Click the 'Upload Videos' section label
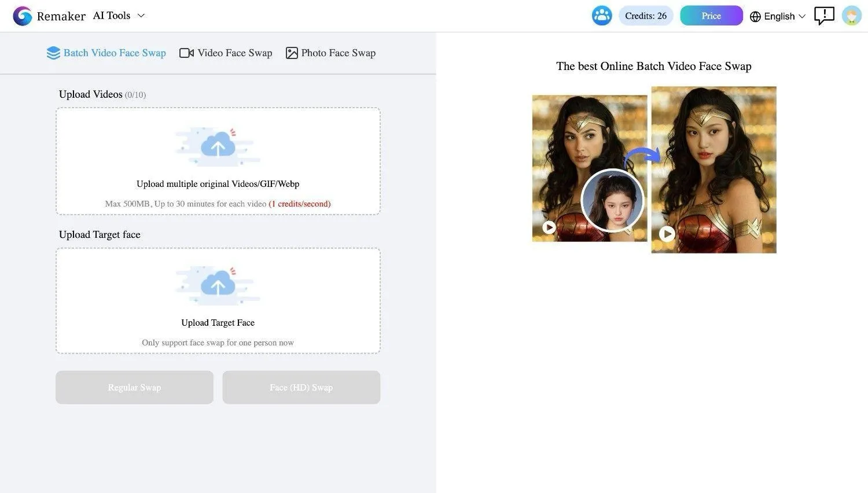868x493 pixels. (x=90, y=94)
